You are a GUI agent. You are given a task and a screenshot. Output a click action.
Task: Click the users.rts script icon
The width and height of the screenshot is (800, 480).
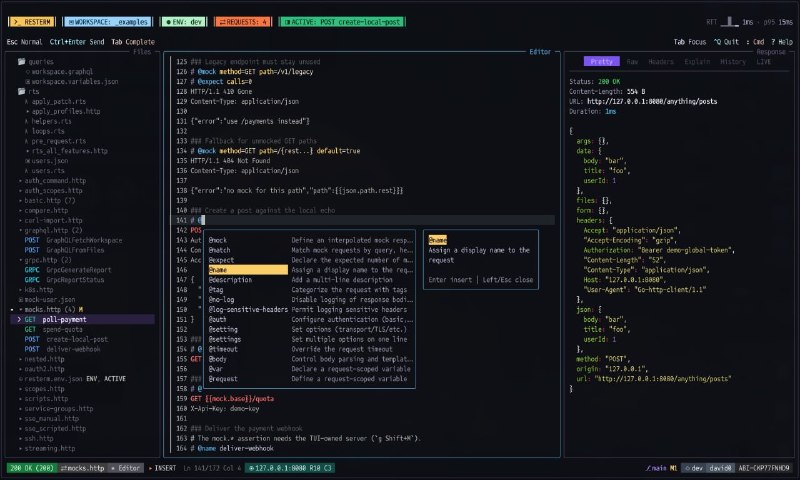coord(27,171)
